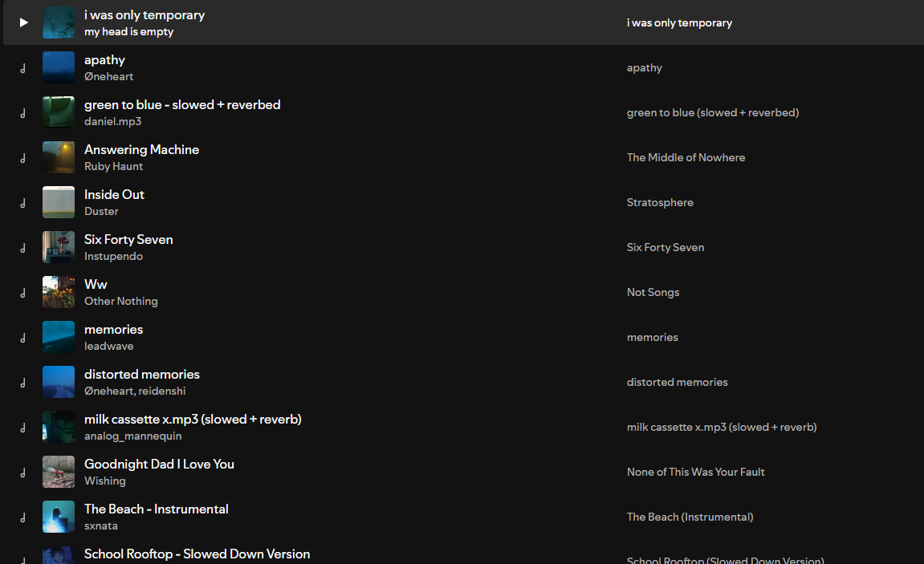Open the artist Duster

101,212
